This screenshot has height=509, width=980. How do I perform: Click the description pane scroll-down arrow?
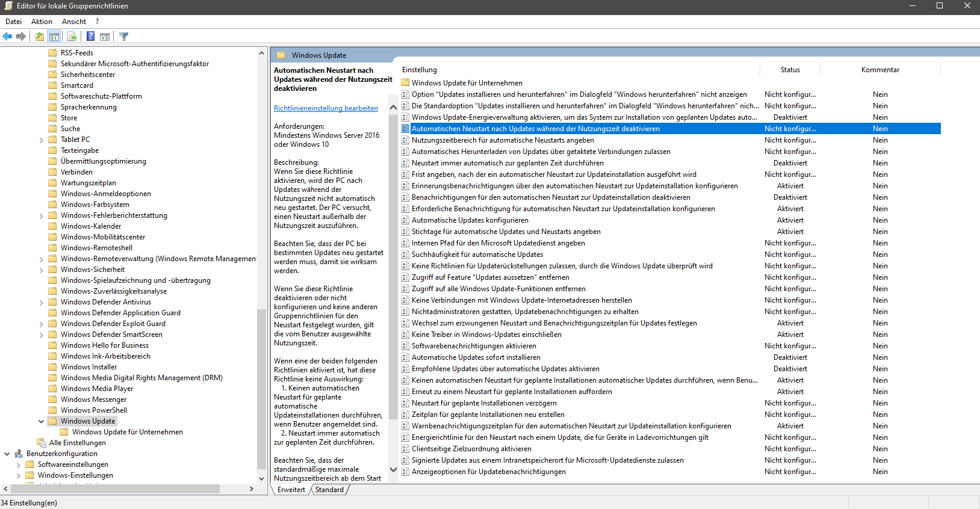coord(393,470)
